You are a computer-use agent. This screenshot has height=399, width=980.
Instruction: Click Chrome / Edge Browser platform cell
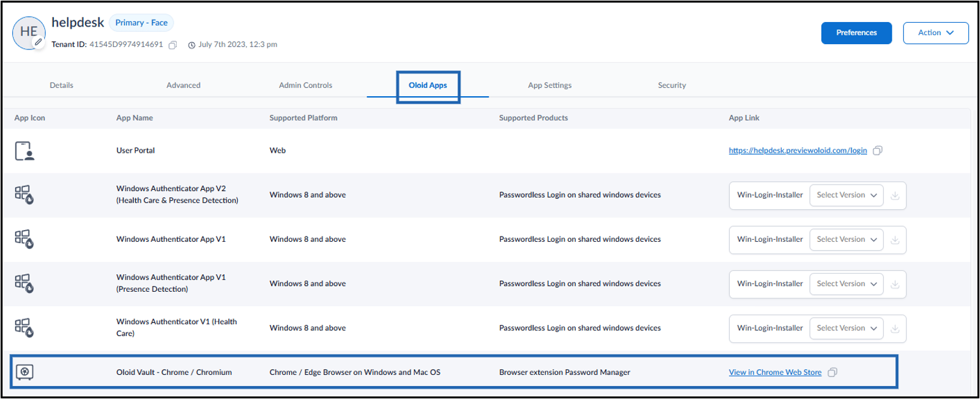pos(355,372)
